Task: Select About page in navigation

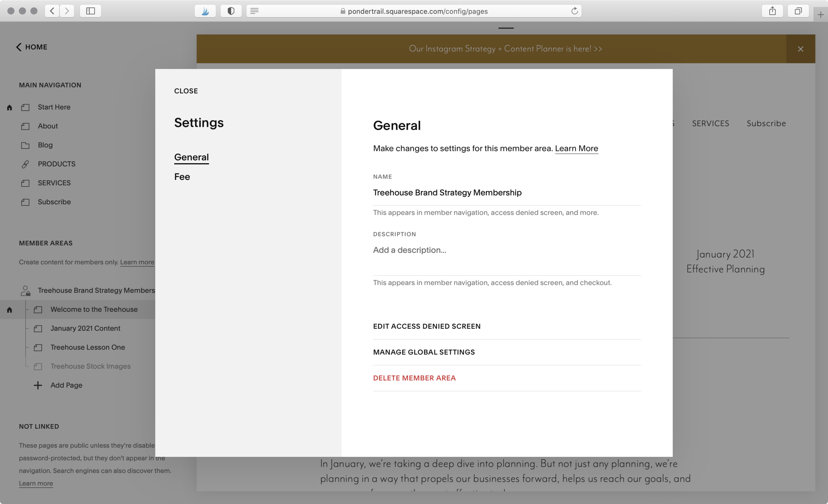Action: tap(48, 126)
